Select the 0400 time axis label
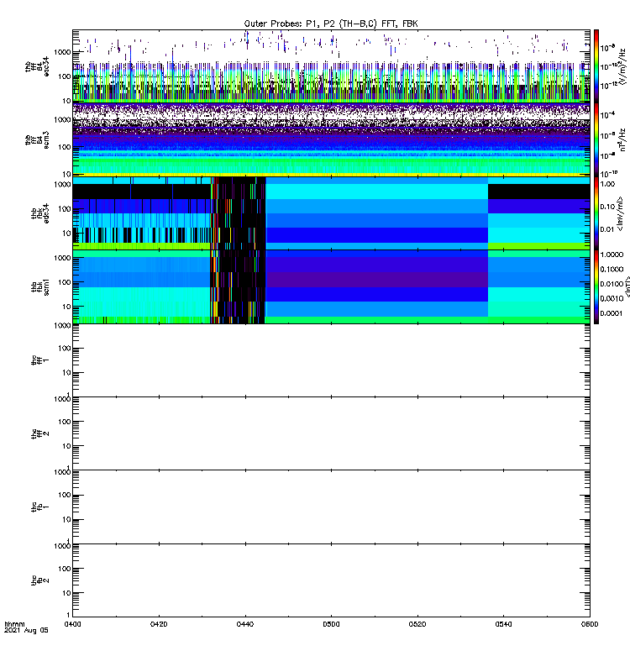 72,624
